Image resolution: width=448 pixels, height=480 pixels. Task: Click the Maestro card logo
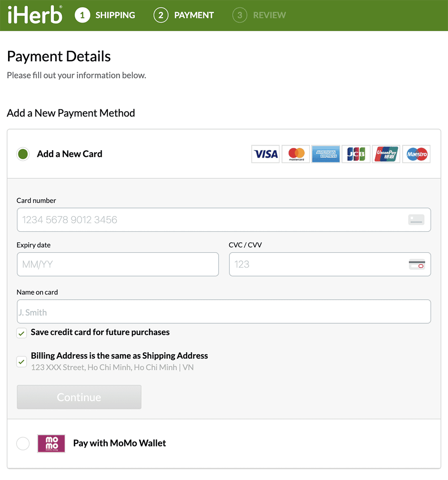click(x=416, y=154)
